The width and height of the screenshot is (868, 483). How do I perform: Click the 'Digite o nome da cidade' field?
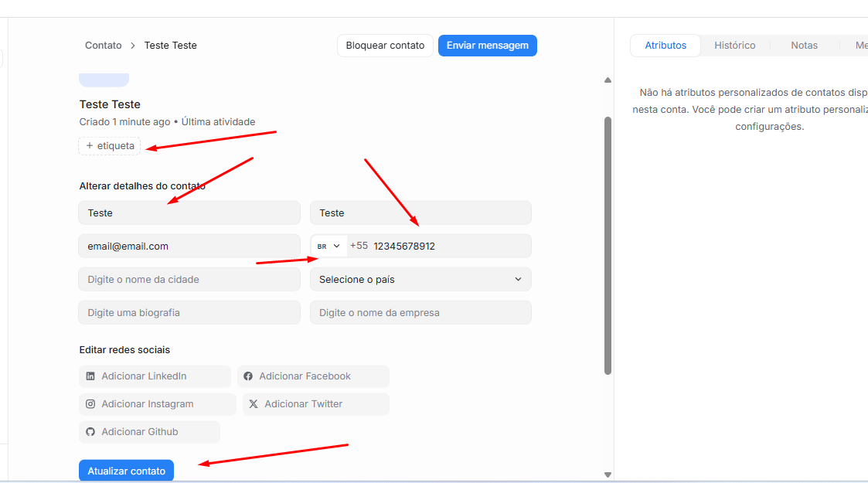(189, 280)
